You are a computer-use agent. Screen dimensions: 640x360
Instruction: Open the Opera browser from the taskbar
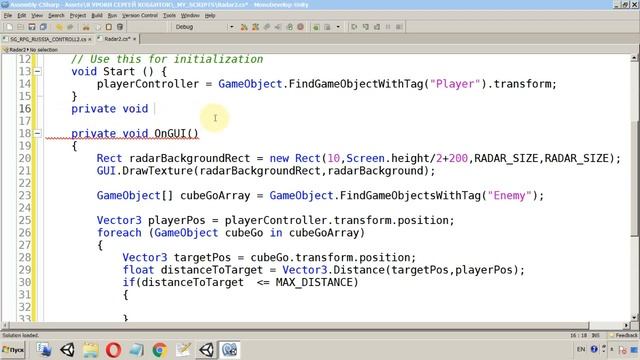pos(113,350)
